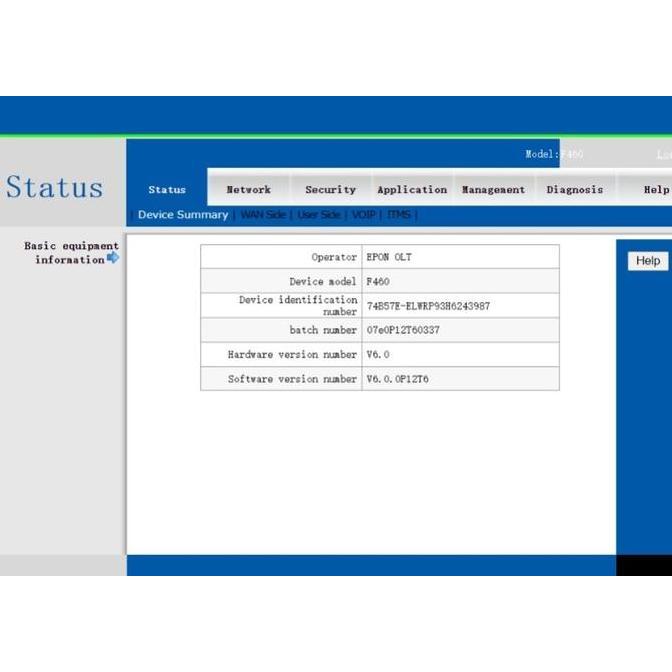
Task: Click Basic equipment information sidebar item
Action: tap(70, 252)
